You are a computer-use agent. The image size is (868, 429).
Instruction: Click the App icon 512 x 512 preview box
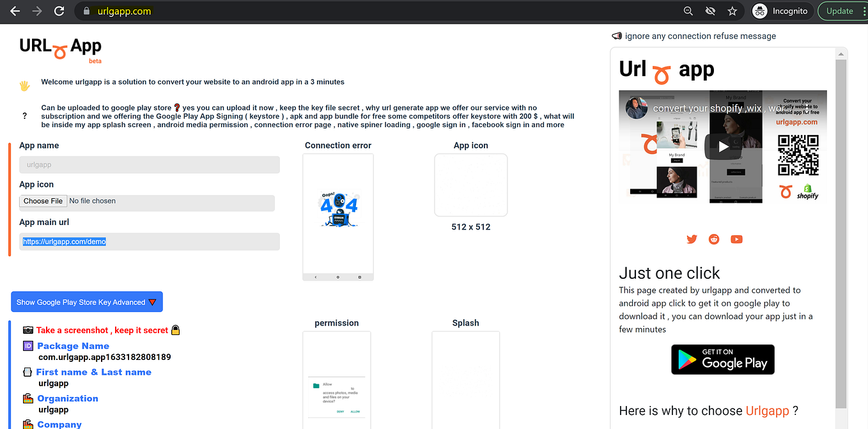pos(471,185)
